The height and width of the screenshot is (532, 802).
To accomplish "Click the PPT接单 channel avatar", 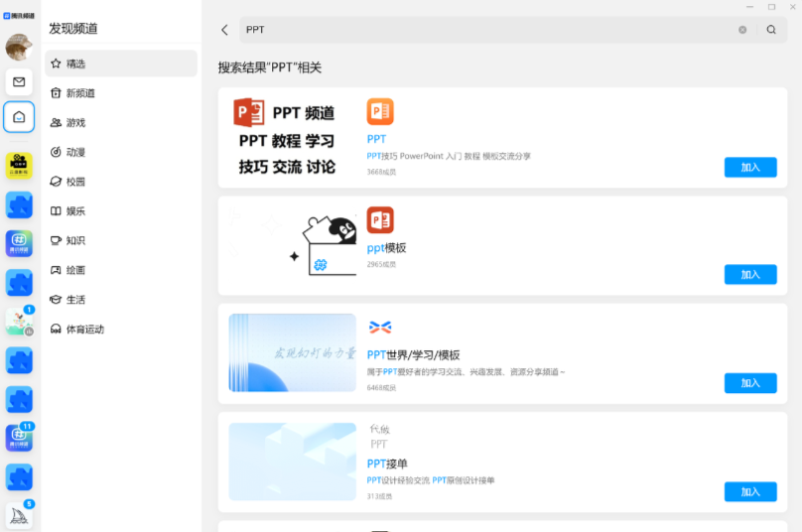I will (380, 437).
